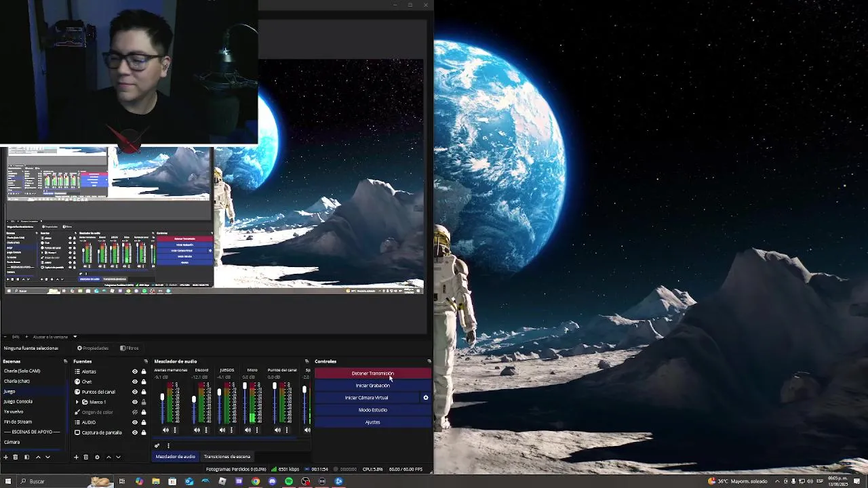Pop out the Mezclador de audio dock
Image resolution: width=868 pixels, height=488 pixels.
click(307, 361)
